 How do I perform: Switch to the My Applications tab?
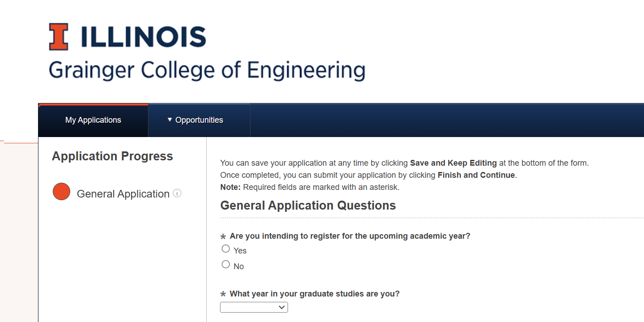click(x=93, y=120)
